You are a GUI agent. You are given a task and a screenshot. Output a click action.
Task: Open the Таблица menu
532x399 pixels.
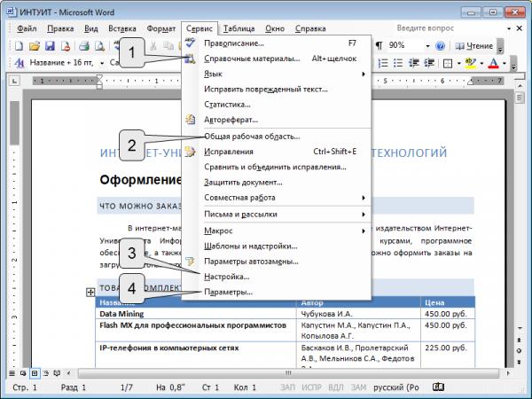pos(239,29)
